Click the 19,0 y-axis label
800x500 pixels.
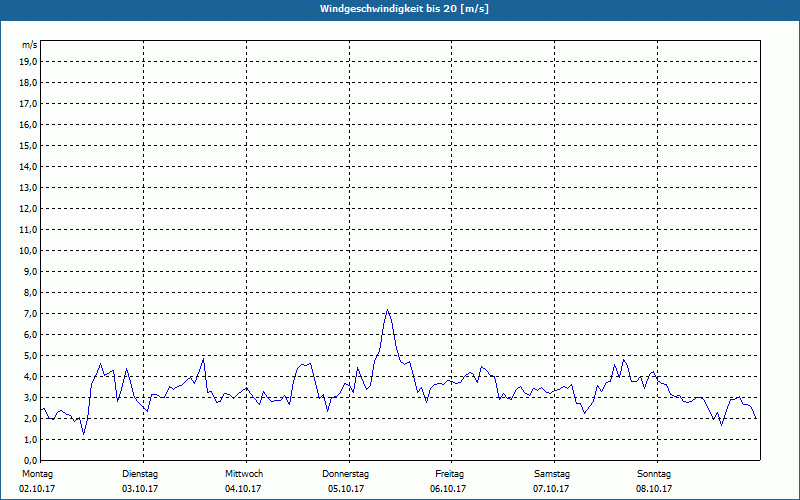[29, 62]
